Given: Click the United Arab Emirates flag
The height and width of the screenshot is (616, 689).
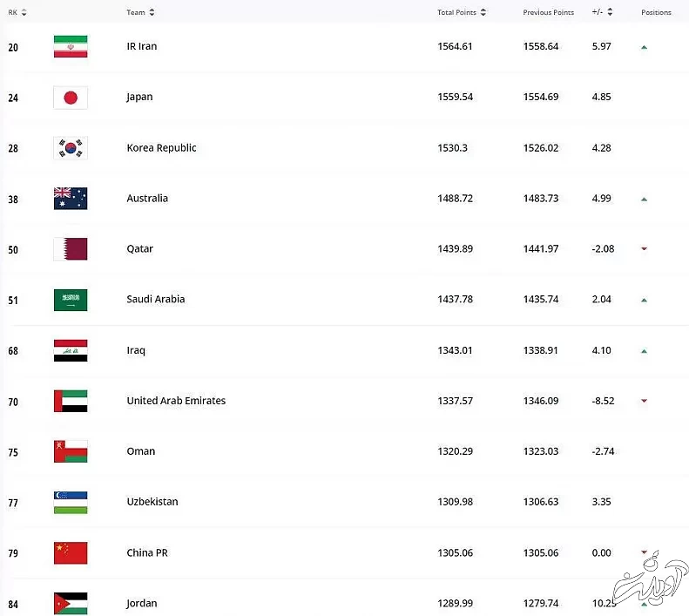Looking at the screenshot, I should [71, 402].
